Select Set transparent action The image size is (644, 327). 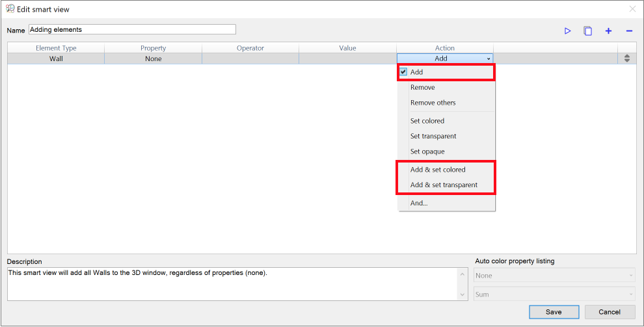click(x=447, y=136)
